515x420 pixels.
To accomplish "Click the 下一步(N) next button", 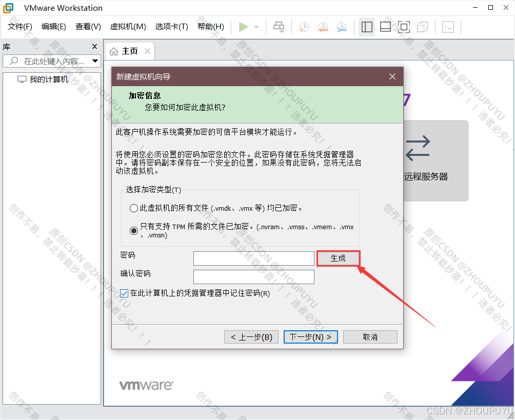I will 311,337.
